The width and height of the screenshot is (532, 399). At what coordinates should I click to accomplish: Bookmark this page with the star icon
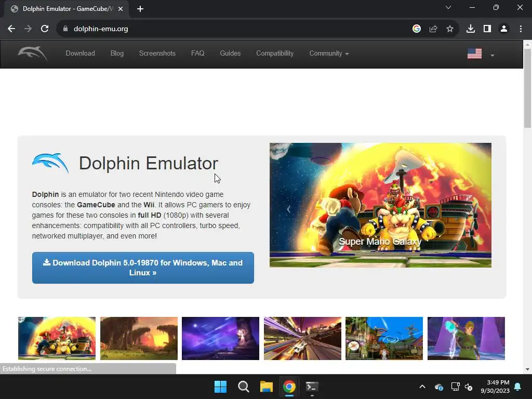450,29
